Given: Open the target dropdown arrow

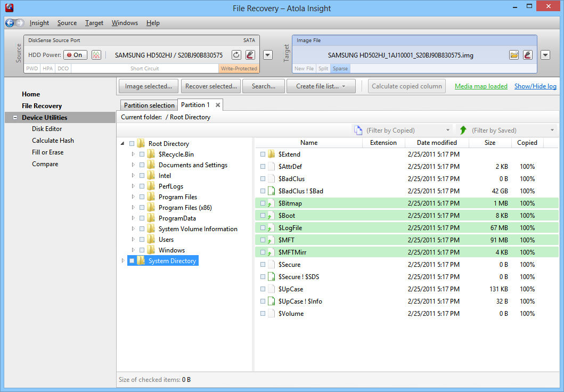Looking at the screenshot, I should click(x=546, y=55).
